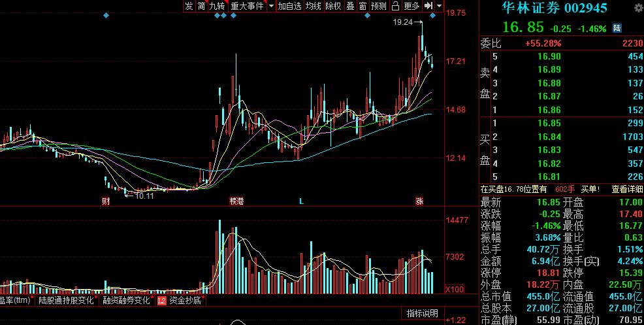
Task: Select the buy-5 price 16.81
Action: point(549,177)
